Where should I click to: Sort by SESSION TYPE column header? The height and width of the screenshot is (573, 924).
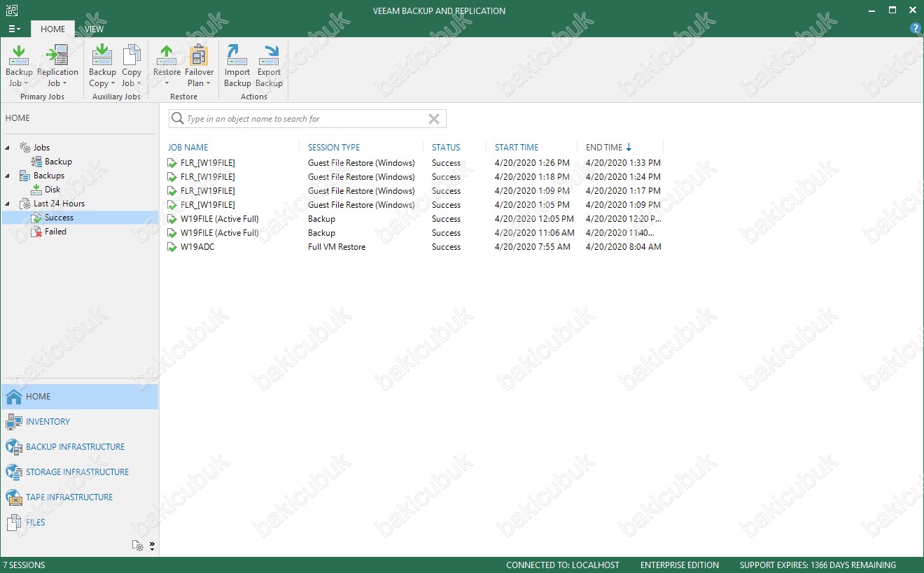click(x=334, y=148)
